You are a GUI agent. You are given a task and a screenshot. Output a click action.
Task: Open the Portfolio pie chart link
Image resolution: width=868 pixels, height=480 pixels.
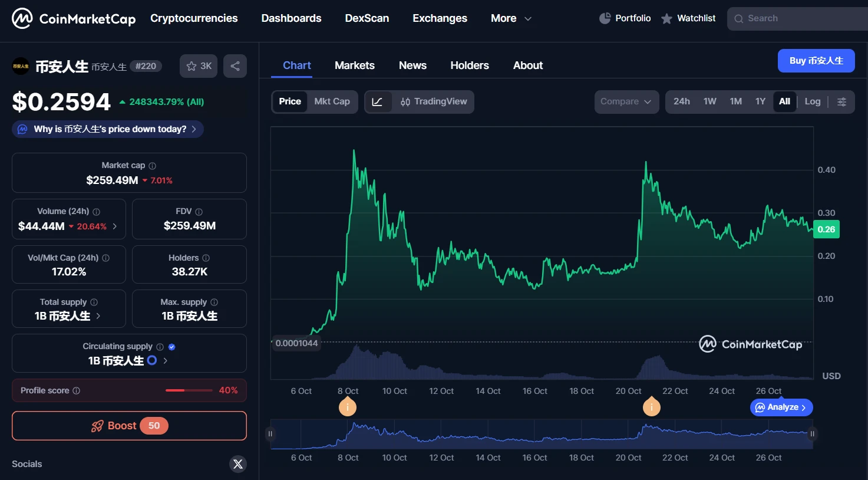[x=625, y=18]
